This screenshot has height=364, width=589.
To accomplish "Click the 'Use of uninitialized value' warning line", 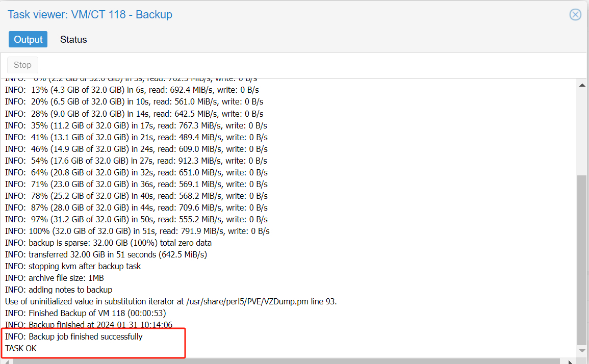I will pos(171,302).
